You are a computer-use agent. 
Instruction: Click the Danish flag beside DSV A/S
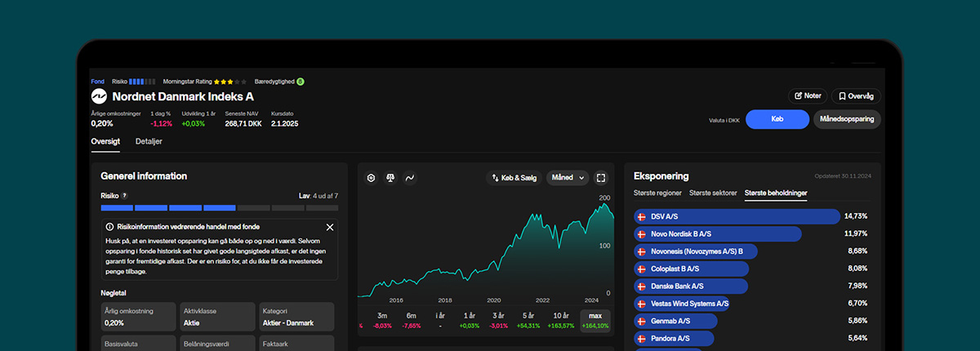click(x=641, y=216)
